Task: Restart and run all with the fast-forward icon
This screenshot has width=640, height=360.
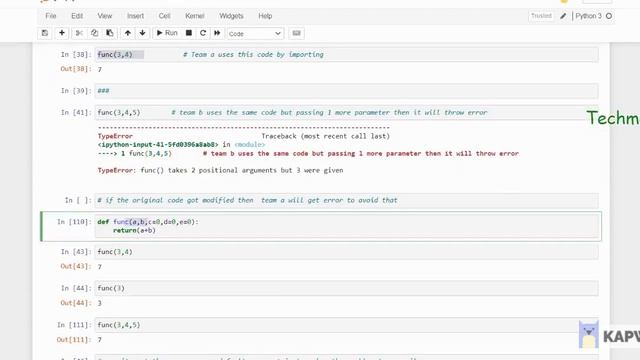Action: pyautogui.click(x=217, y=33)
